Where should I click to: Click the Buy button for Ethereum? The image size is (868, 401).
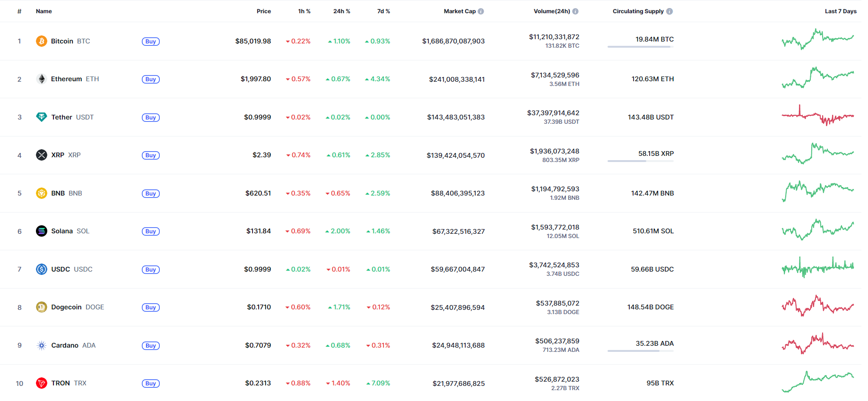coord(151,79)
